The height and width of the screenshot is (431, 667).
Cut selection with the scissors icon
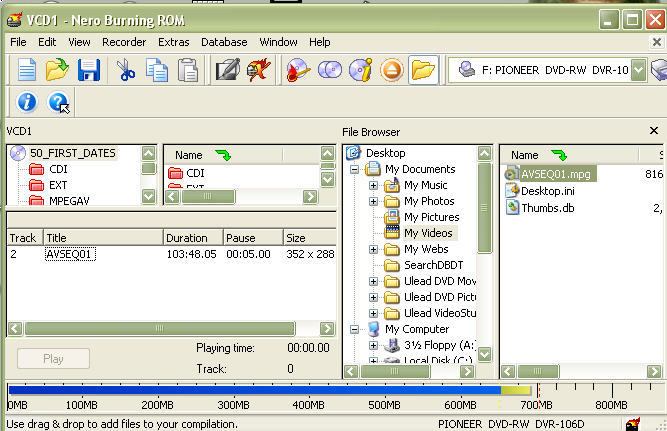tap(125, 70)
